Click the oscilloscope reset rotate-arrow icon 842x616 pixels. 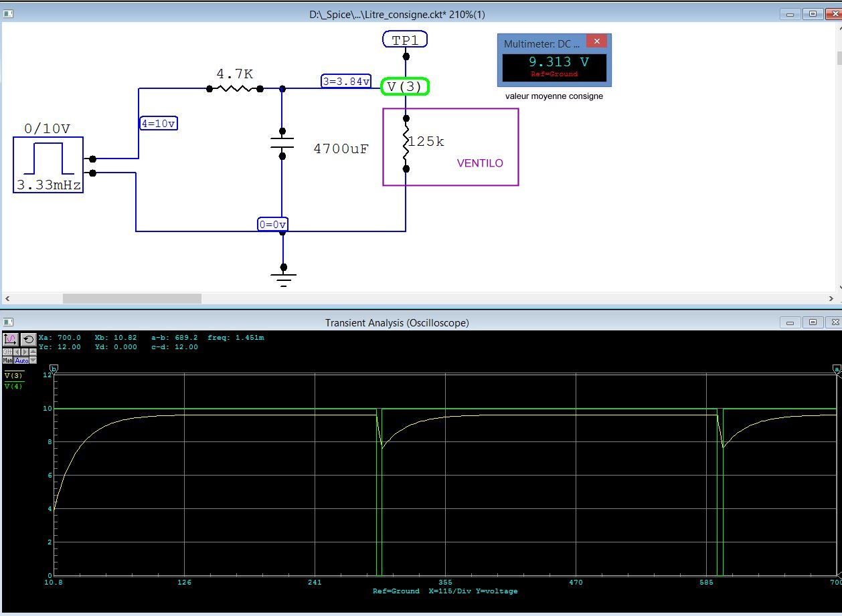[x=29, y=339]
